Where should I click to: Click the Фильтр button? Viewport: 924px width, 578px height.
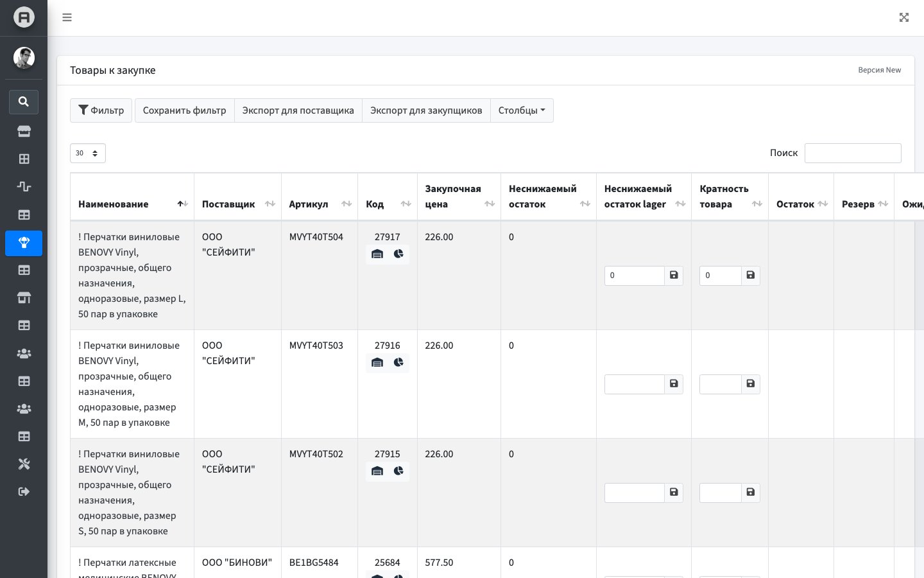click(x=101, y=110)
